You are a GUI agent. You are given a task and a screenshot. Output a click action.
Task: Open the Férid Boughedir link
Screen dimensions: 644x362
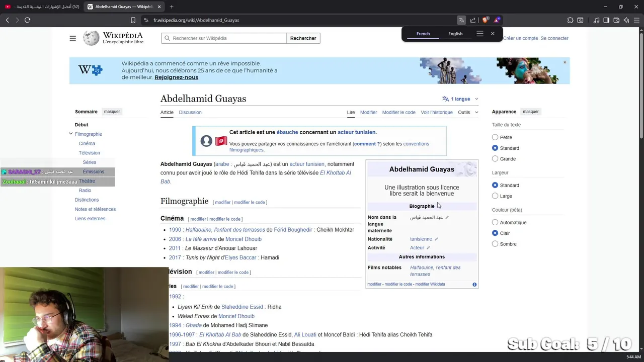coord(293,230)
